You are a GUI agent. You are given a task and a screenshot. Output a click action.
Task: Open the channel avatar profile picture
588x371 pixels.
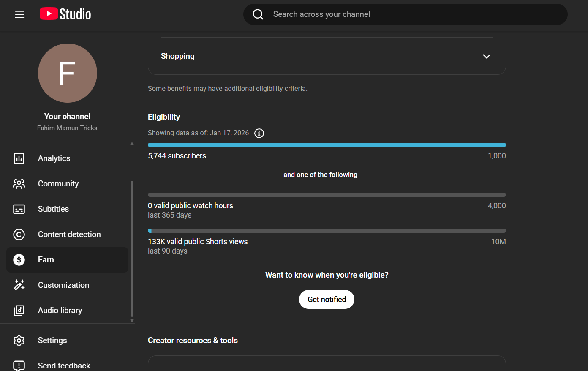click(68, 73)
